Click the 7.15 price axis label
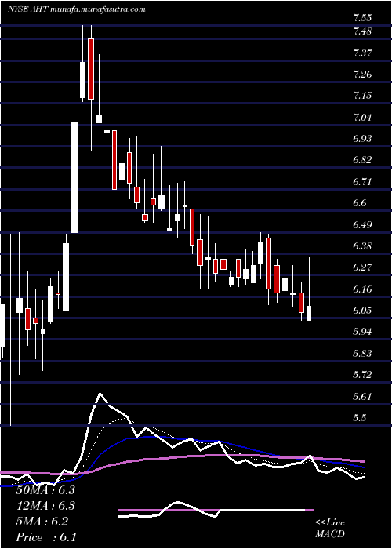 (x=362, y=96)
